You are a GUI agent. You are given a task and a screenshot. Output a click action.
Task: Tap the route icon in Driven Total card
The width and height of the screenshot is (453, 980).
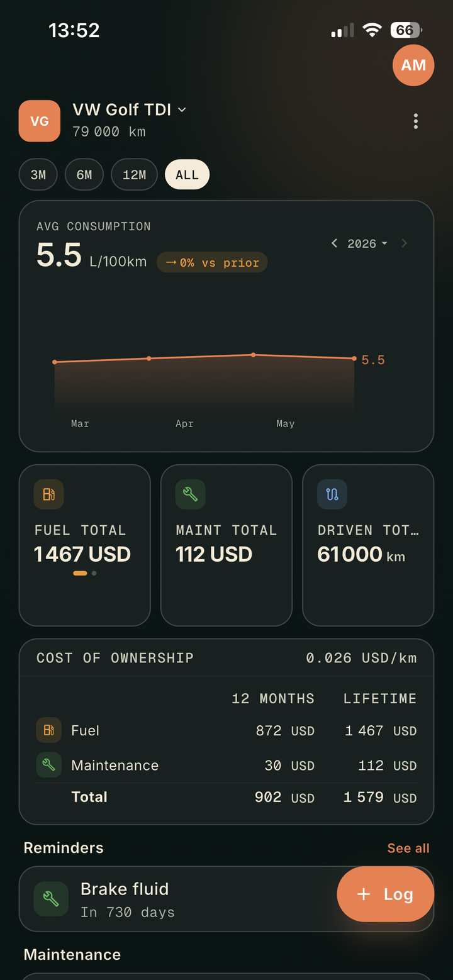point(332,494)
